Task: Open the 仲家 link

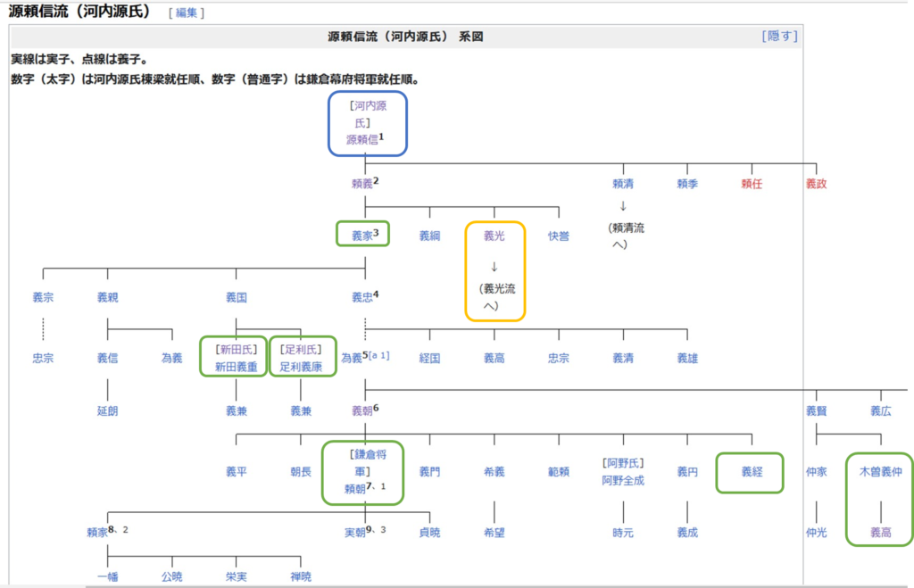Action: [816, 471]
